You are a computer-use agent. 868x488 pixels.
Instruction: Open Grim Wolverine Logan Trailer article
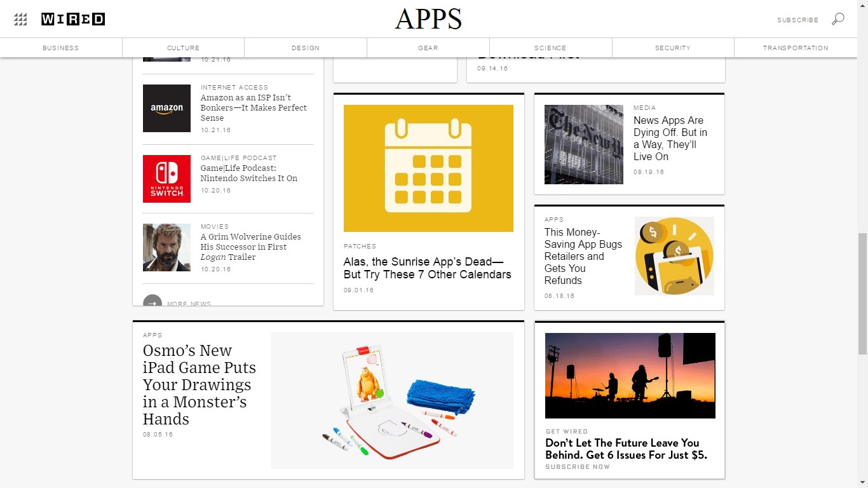251,247
